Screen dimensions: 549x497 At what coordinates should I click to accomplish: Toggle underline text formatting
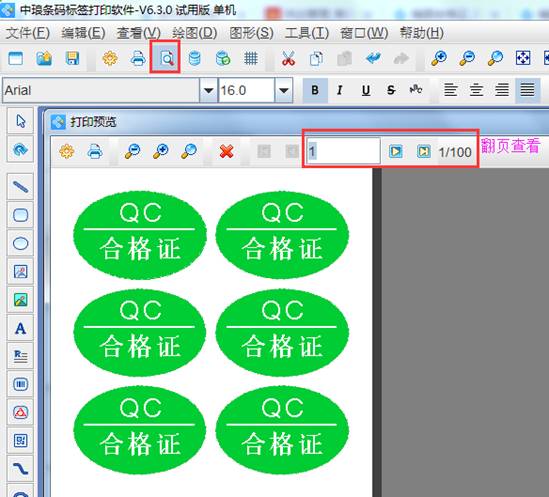click(366, 90)
